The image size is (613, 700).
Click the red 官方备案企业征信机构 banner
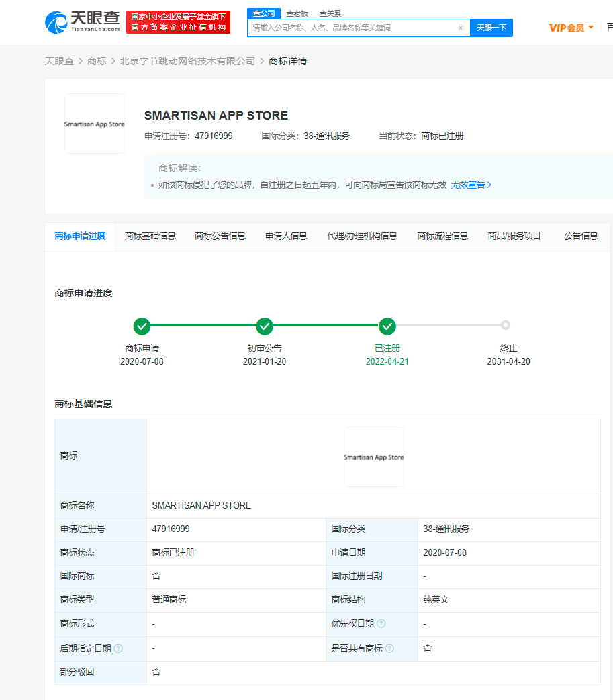pyautogui.click(x=178, y=22)
